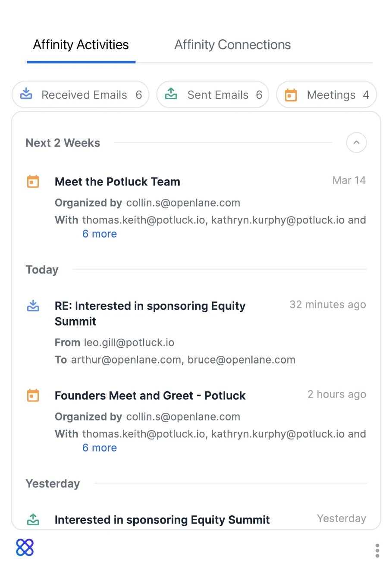The width and height of the screenshot is (392, 568).
Task: Click the Meetings calendar icon filter
Action: click(x=291, y=94)
